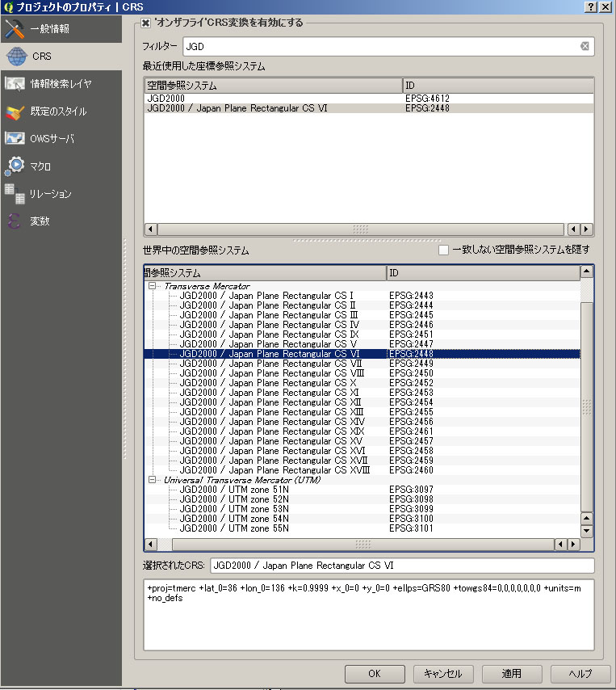Viewport: 616px width, 690px height.
Task: Select JGD2000 / Japan Plane Rectangular CS XI
Action: click(x=269, y=393)
